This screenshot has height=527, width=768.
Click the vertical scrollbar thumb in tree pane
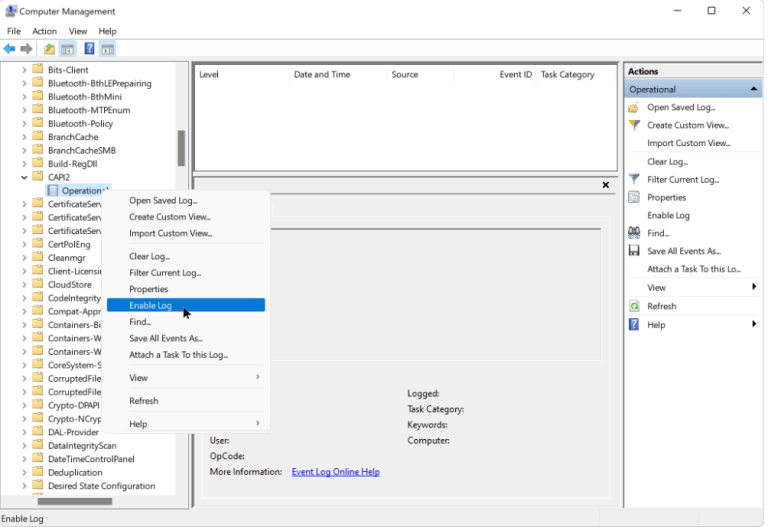click(181, 148)
